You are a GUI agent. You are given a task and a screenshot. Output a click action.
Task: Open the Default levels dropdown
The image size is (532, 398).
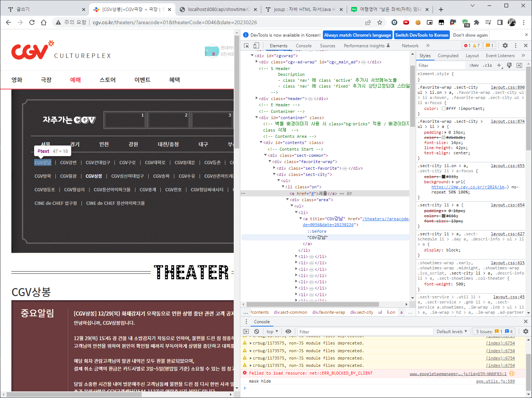point(452,331)
